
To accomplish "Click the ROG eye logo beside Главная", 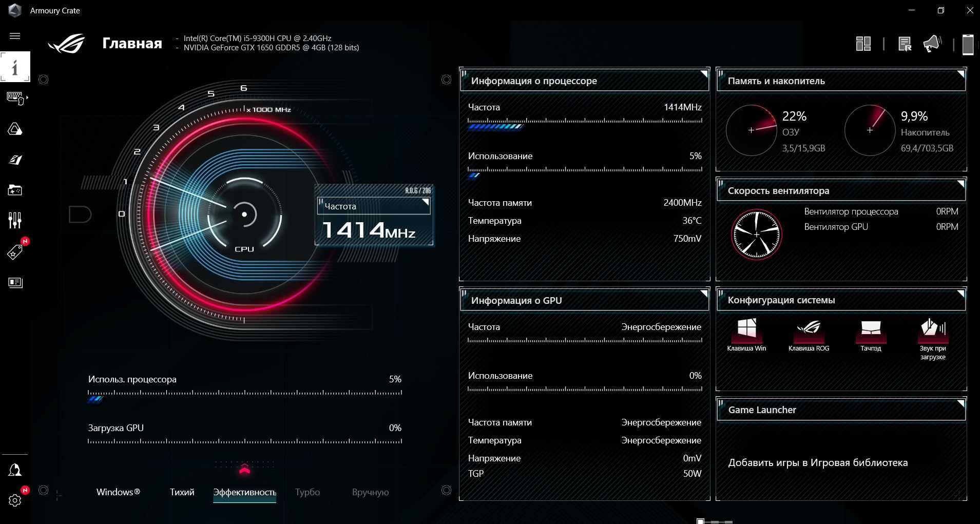I will (67, 44).
